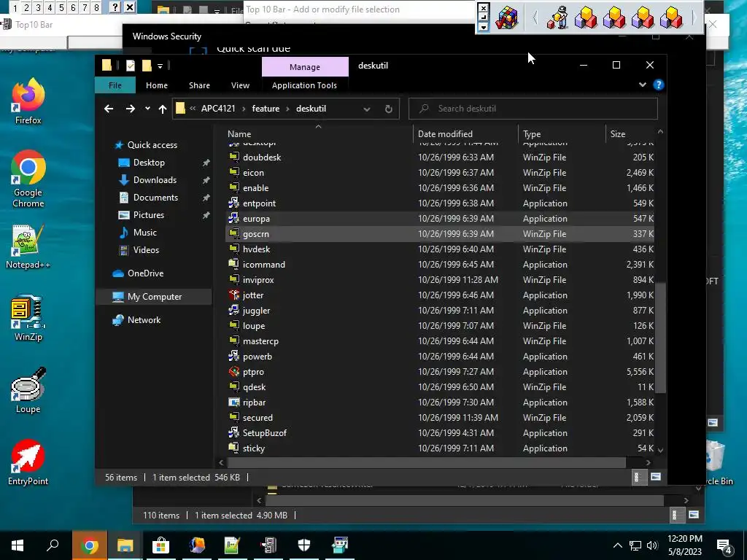Launch Notepad++ from the desktop
This screenshot has width=747, height=560.
tap(28, 246)
